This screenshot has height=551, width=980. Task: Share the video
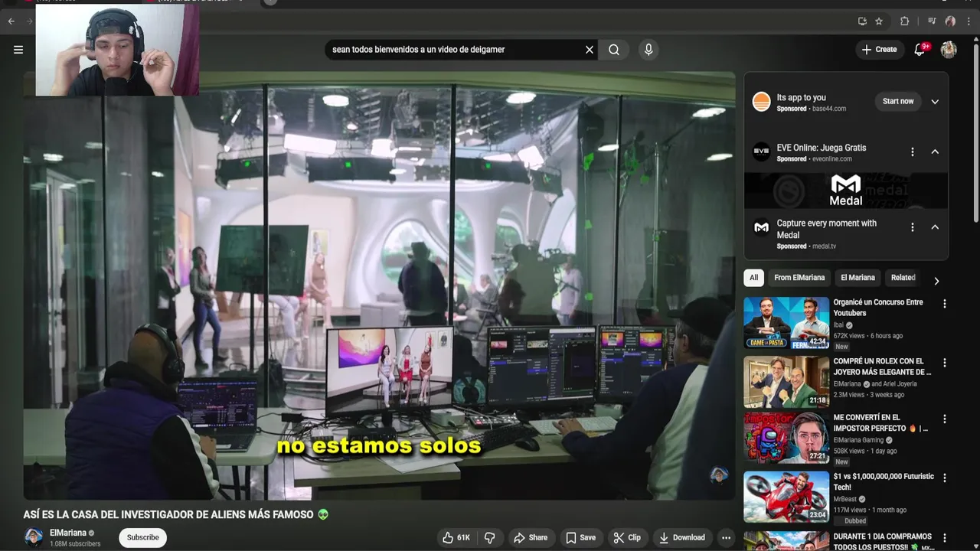[531, 537]
